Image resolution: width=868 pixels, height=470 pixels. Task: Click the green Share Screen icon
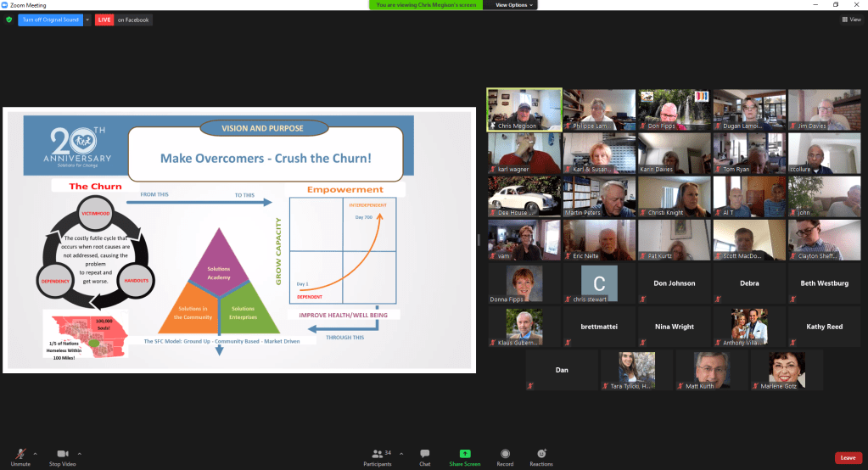[x=465, y=454]
